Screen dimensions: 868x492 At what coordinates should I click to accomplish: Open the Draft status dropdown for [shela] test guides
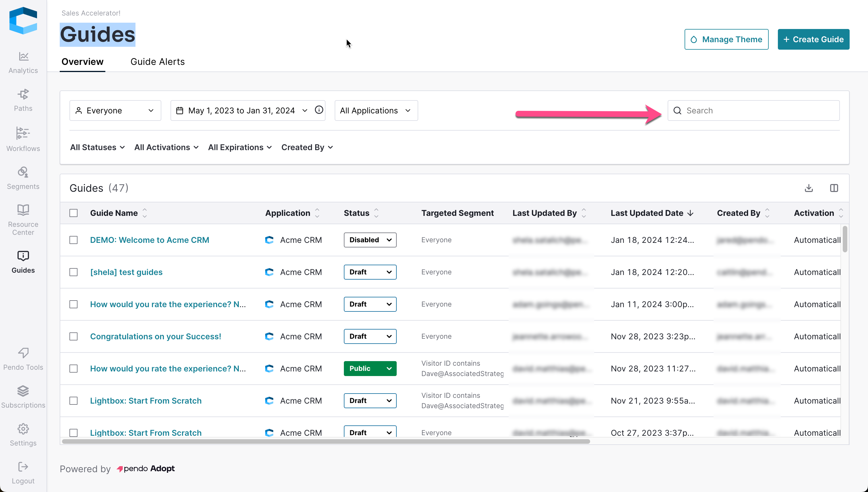pos(370,272)
